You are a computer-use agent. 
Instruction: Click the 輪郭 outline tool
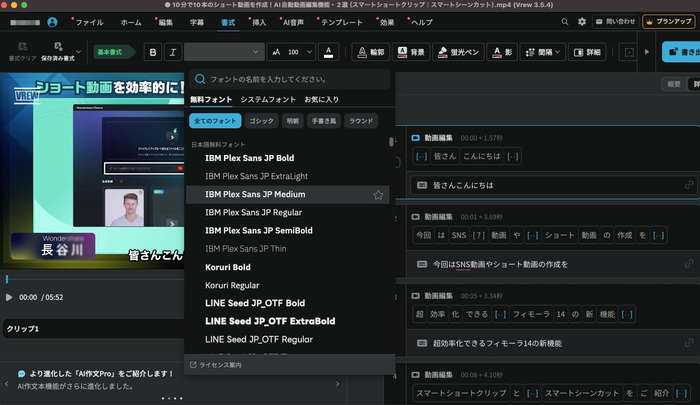coord(371,52)
